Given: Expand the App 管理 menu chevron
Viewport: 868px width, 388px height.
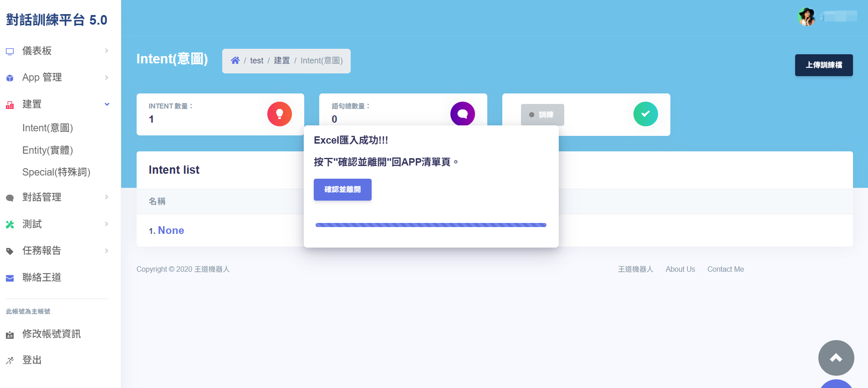Looking at the screenshot, I should click(x=107, y=78).
